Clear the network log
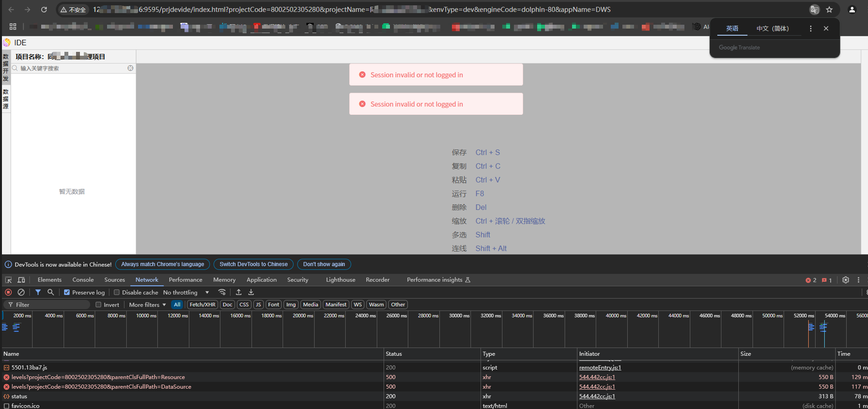The image size is (868, 409). click(21, 292)
